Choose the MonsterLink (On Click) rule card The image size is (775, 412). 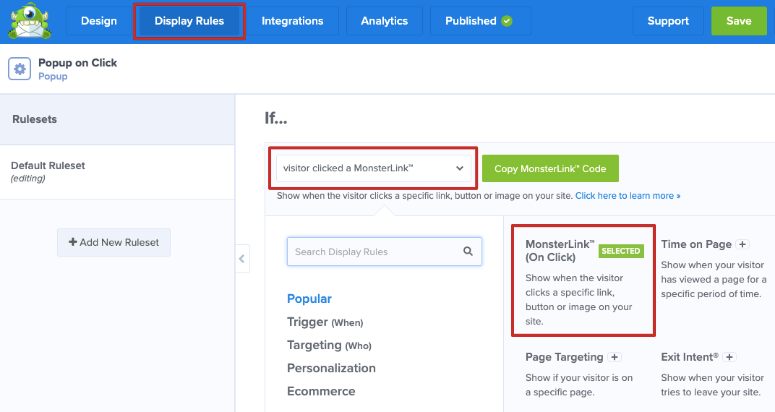(x=583, y=282)
